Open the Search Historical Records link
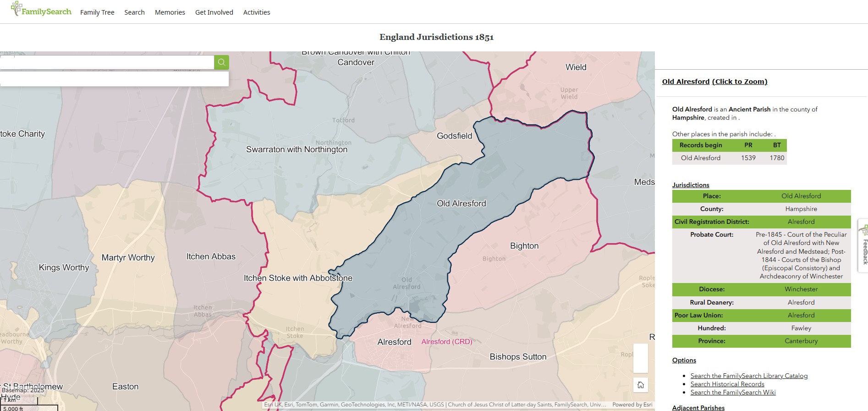 click(727, 384)
